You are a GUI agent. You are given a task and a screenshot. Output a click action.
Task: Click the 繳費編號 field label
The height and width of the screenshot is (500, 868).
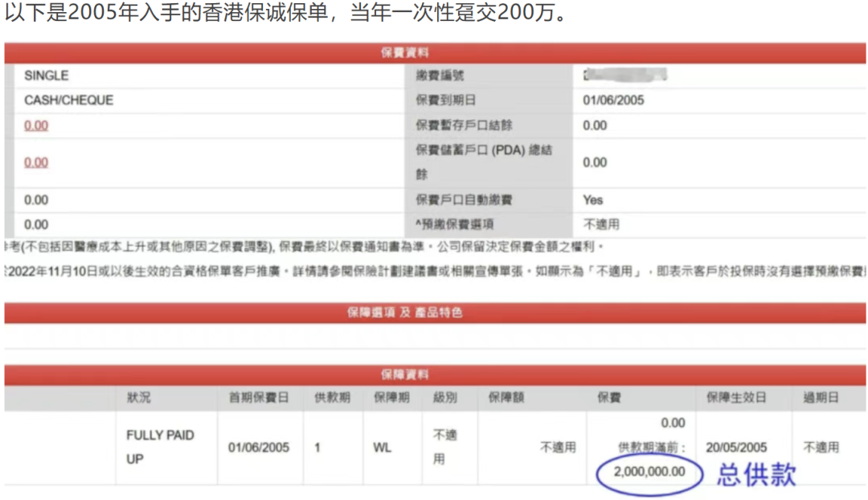coord(440,76)
